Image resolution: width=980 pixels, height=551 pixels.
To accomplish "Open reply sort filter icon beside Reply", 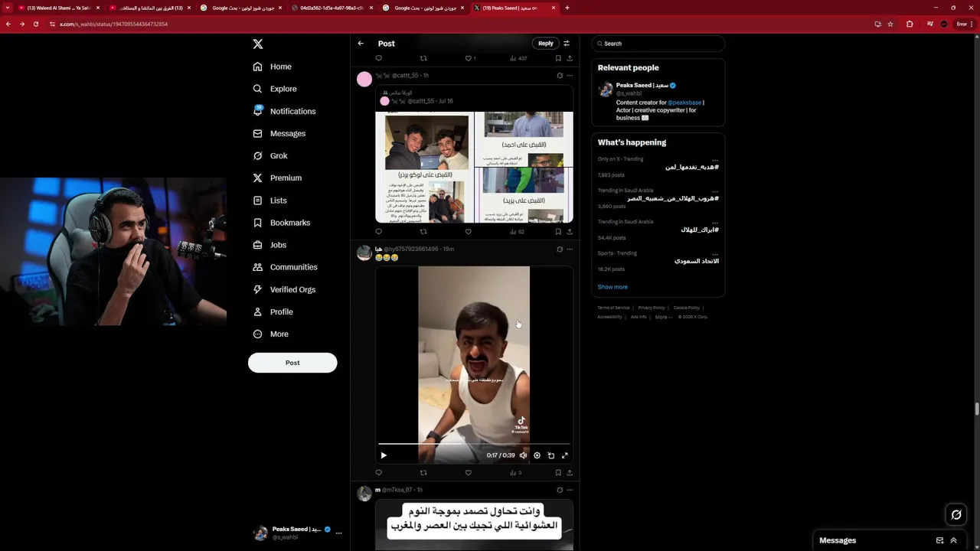I will [567, 44].
